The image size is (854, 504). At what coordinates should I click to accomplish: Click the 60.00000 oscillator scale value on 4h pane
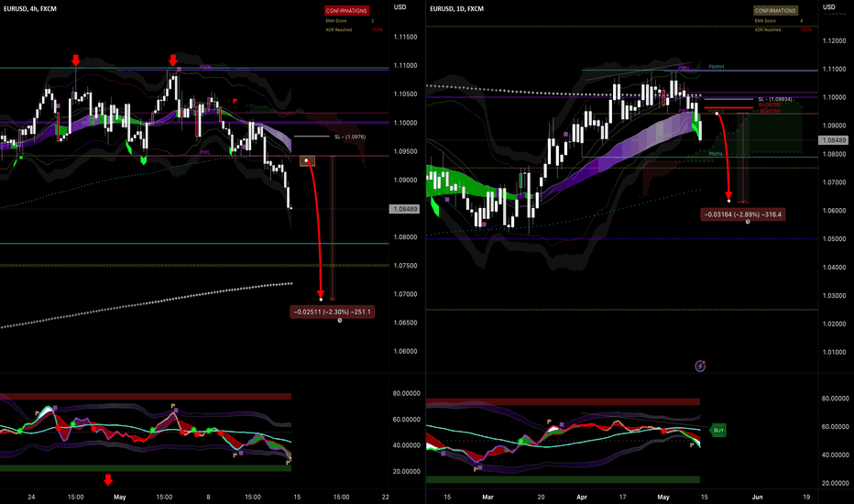(406, 420)
